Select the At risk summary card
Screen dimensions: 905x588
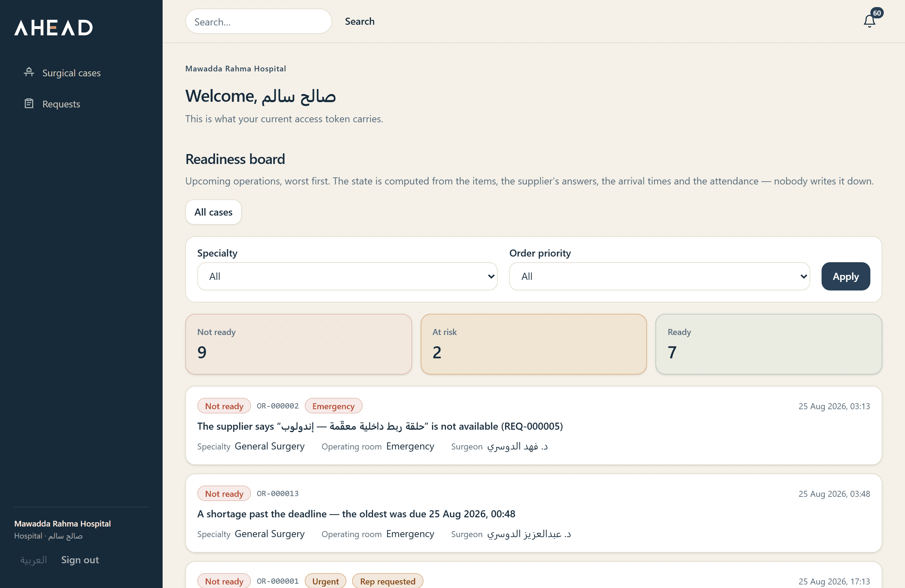(x=533, y=344)
